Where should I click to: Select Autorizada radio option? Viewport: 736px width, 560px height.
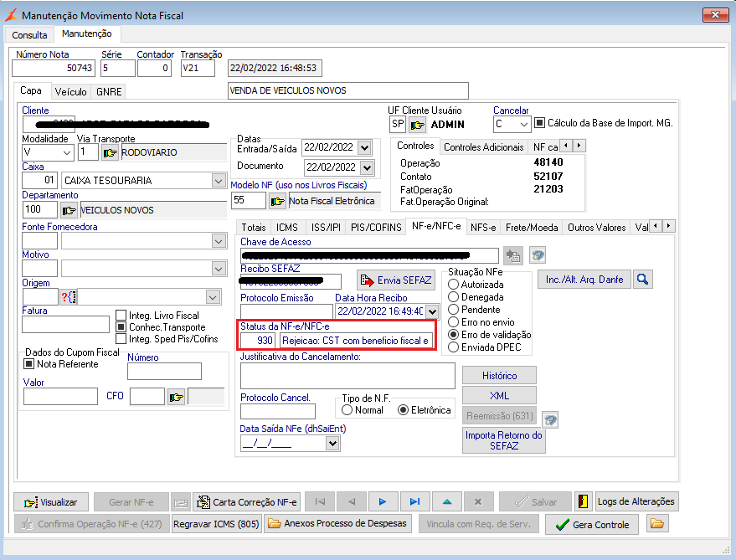pyautogui.click(x=454, y=285)
